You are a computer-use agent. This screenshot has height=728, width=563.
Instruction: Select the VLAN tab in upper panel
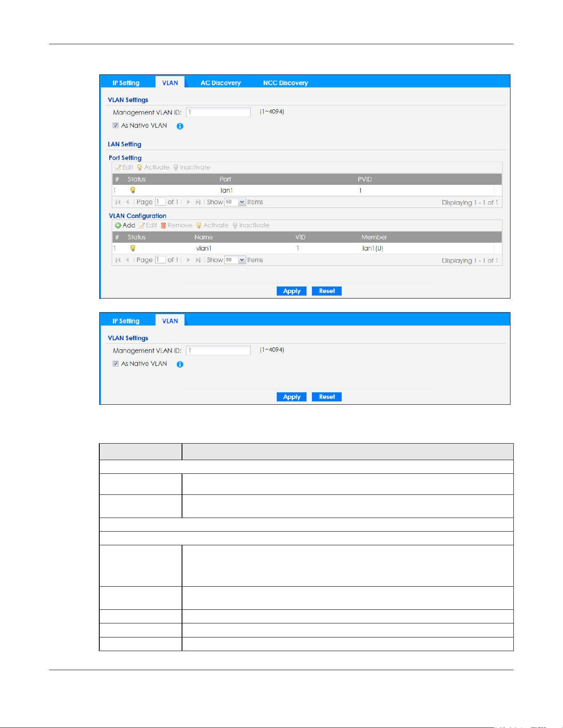pyautogui.click(x=170, y=83)
